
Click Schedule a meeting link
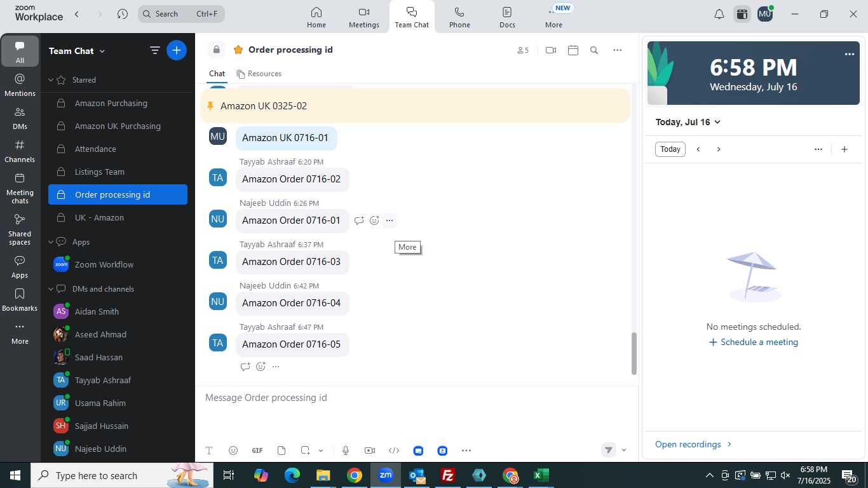tap(754, 342)
